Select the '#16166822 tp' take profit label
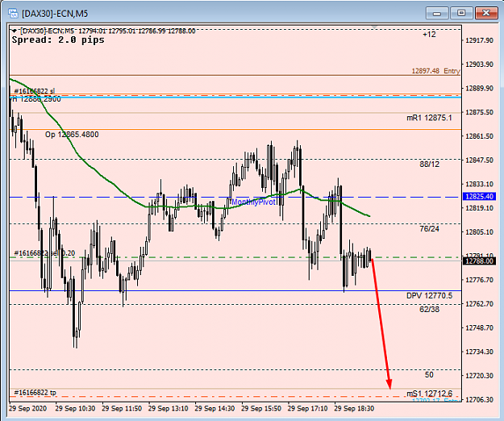Screen dimensions: 504x421 click(x=35, y=393)
